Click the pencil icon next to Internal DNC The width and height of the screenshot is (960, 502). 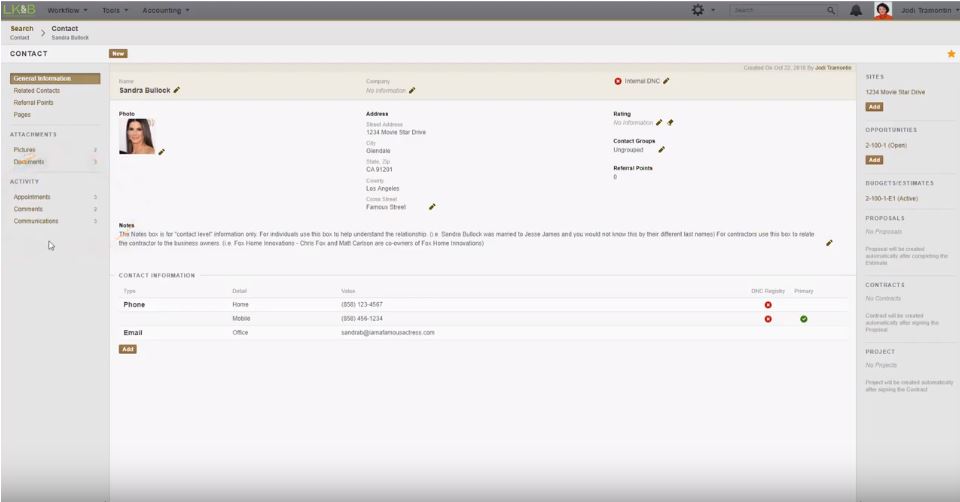(x=666, y=81)
